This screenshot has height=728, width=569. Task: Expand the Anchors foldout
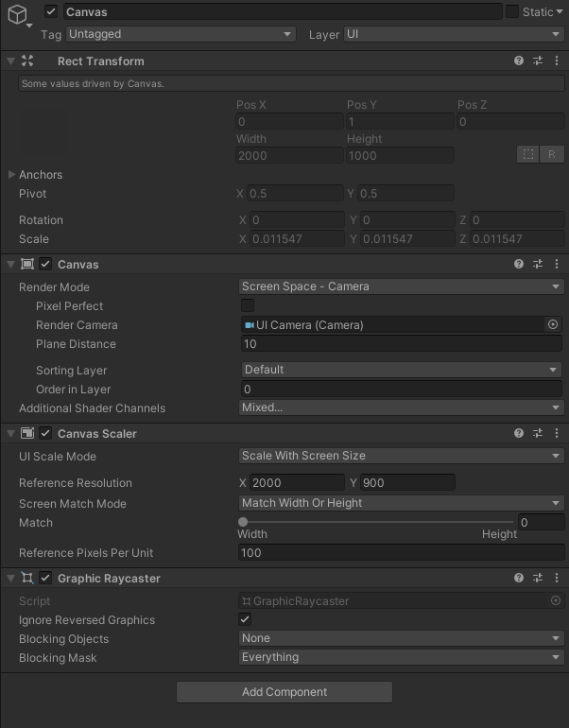[11, 175]
